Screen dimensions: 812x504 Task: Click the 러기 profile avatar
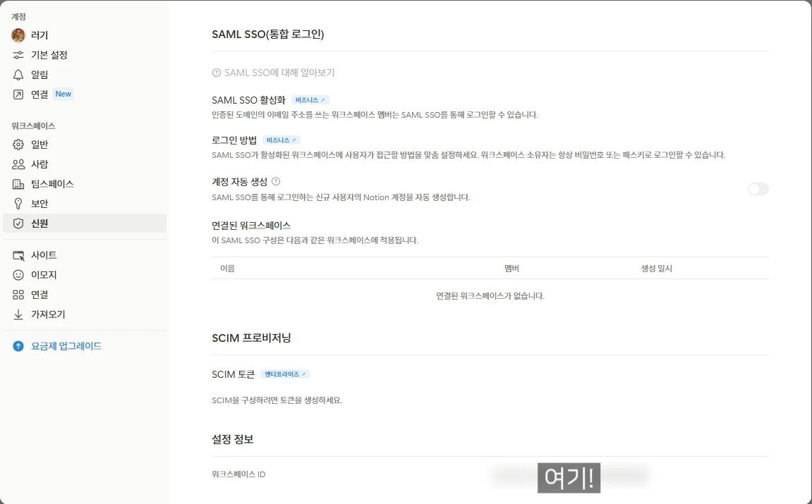[18, 35]
